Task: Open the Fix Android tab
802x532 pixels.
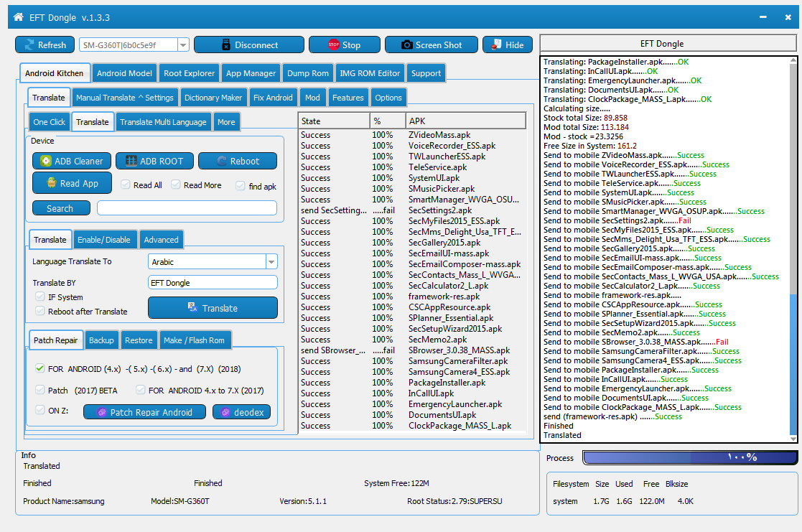Action: [273, 98]
